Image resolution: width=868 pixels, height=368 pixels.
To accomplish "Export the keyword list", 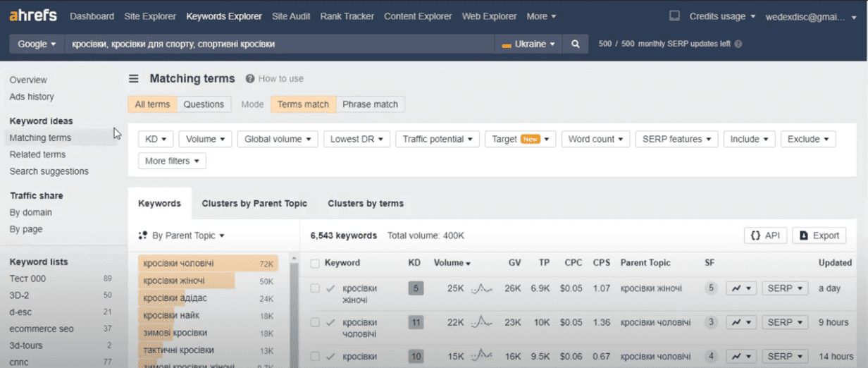I will click(x=819, y=235).
